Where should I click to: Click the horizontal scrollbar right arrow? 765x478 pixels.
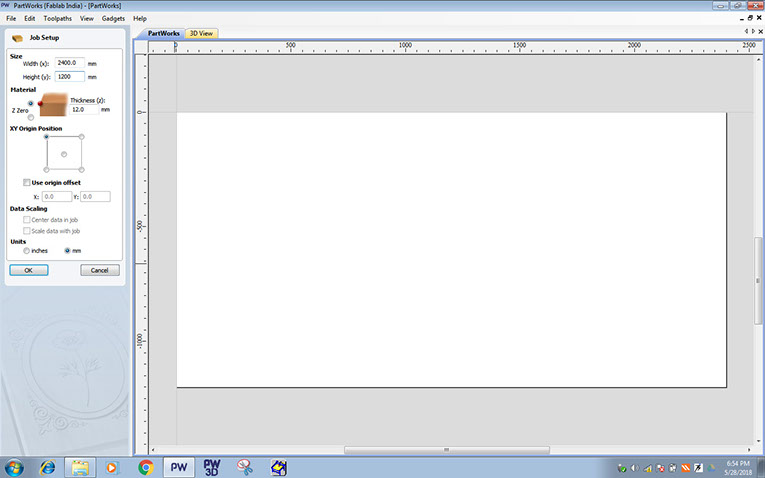[x=749, y=450]
